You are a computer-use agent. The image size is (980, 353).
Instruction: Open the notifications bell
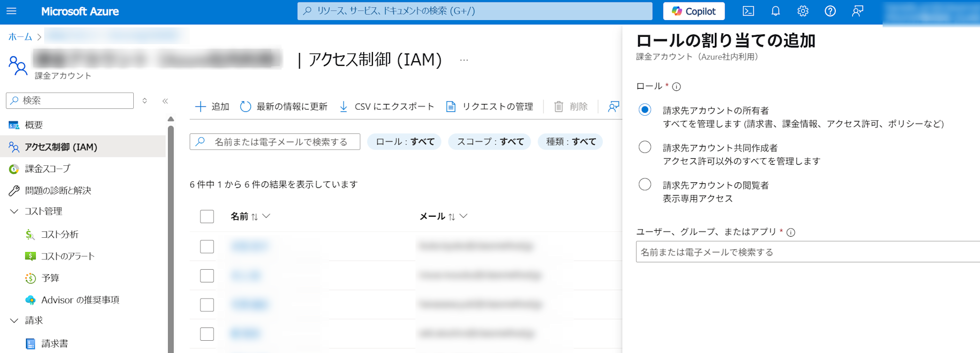click(776, 11)
